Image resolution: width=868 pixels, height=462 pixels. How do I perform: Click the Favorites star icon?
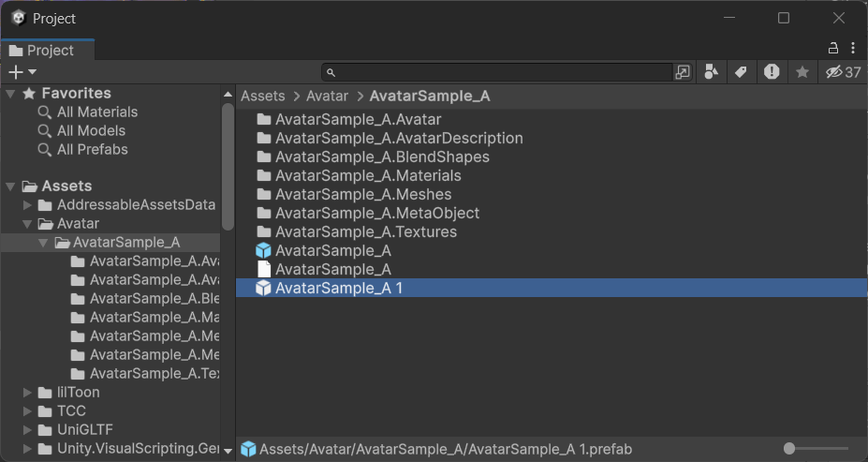point(29,94)
